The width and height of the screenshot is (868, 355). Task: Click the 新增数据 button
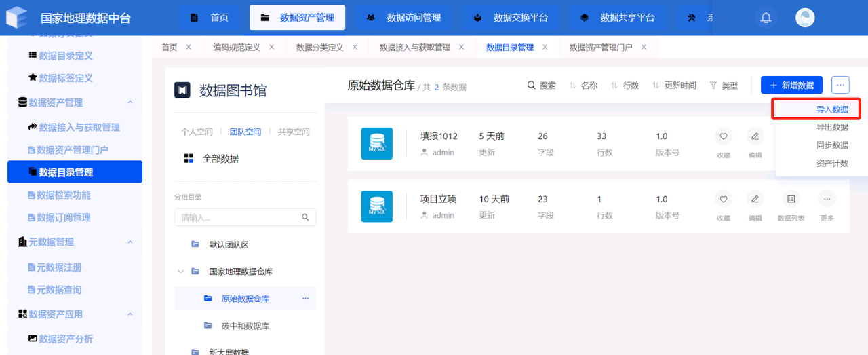pyautogui.click(x=791, y=85)
